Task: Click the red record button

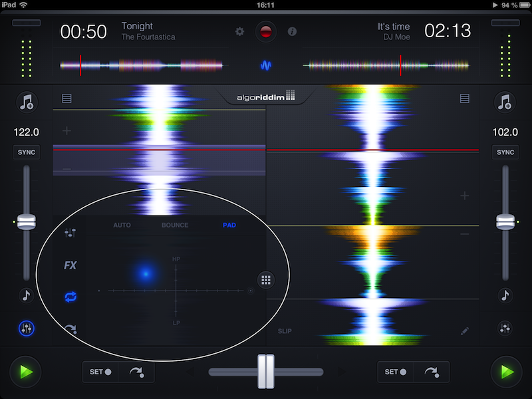Action: pyautogui.click(x=265, y=31)
